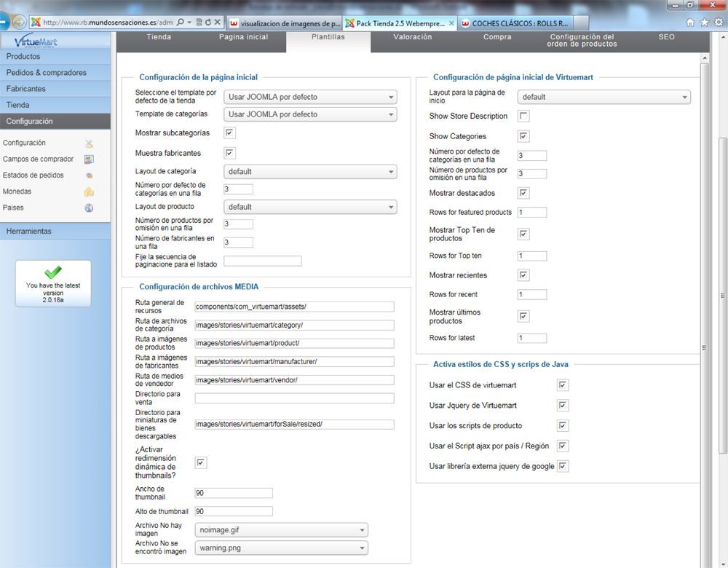Toggle the Mostrar Top Ten de productos checkbox
This screenshot has width=728, height=568.
pos(523,234)
